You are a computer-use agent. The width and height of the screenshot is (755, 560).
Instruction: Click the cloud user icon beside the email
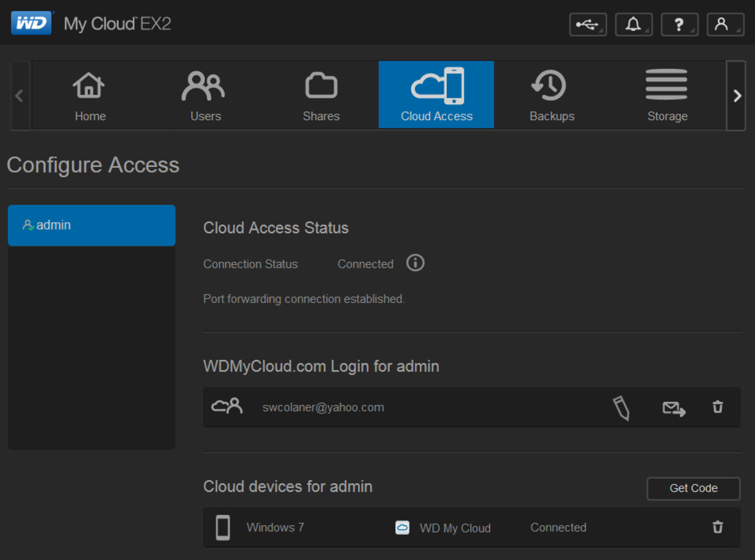(227, 406)
